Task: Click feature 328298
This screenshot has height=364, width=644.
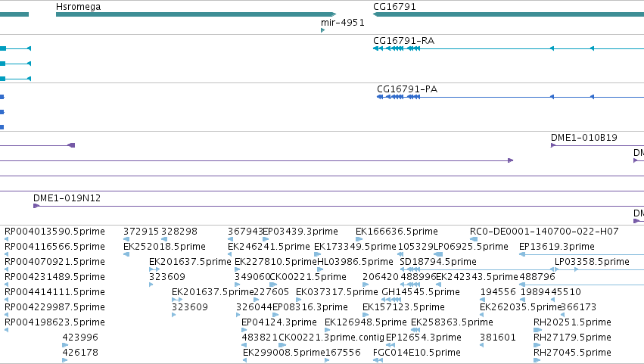Action: click(179, 232)
